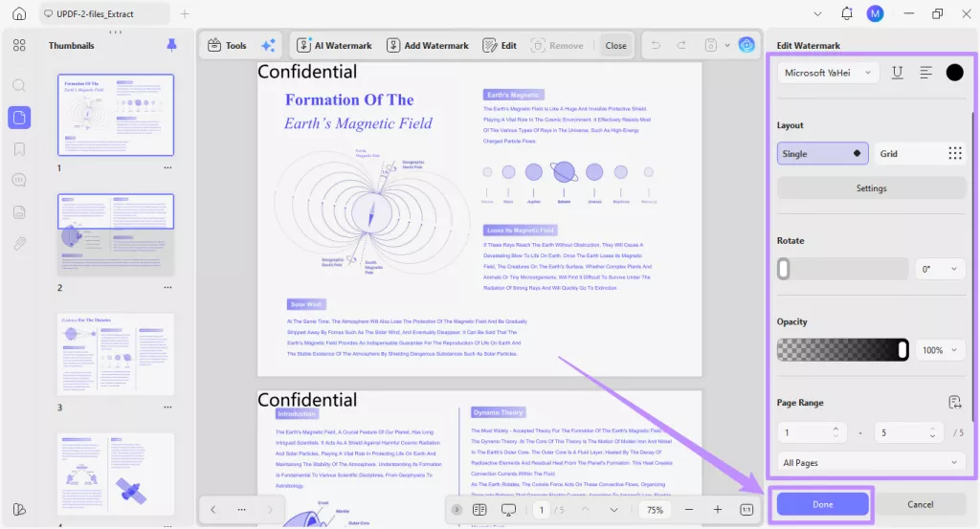Click the Done button
This screenshot has height=529, width=980.
(x=822, y=504)
